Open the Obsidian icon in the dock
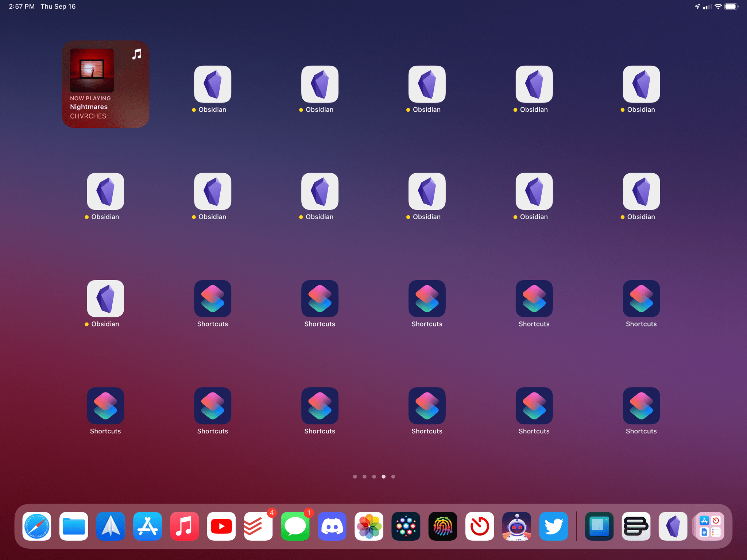This screenshot has height=560, width=747. coord(673,526)
